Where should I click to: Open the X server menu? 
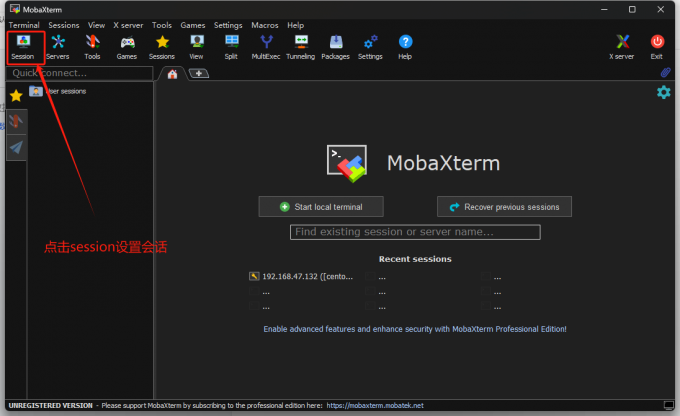[x=128, y=25]
